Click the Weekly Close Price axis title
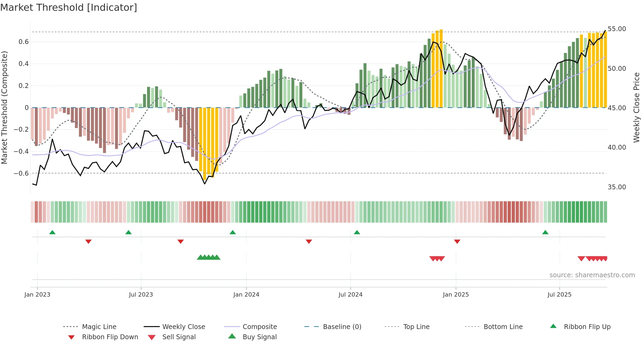The height and width of the screenshot is (362, 644). pos(636,108)
